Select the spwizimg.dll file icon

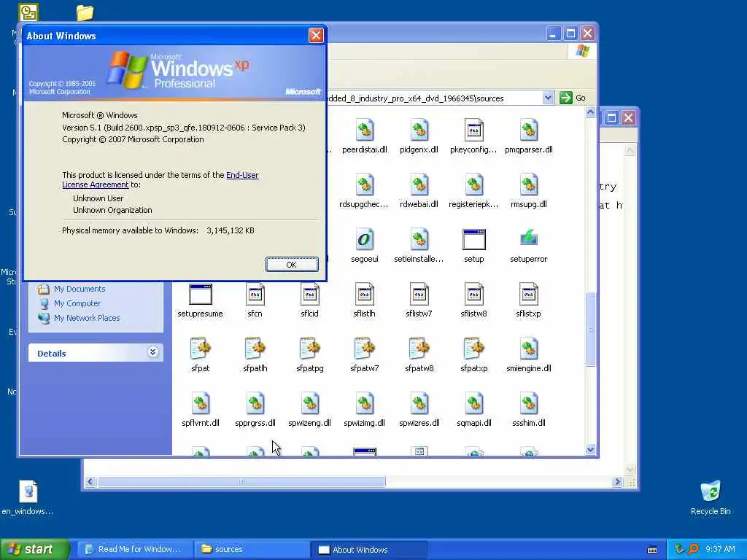point(365,404)
